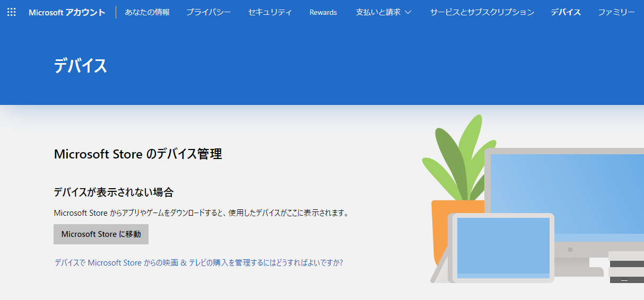Select the デバイス navigation item
The image size is (644, 300).
coord(565,12)
